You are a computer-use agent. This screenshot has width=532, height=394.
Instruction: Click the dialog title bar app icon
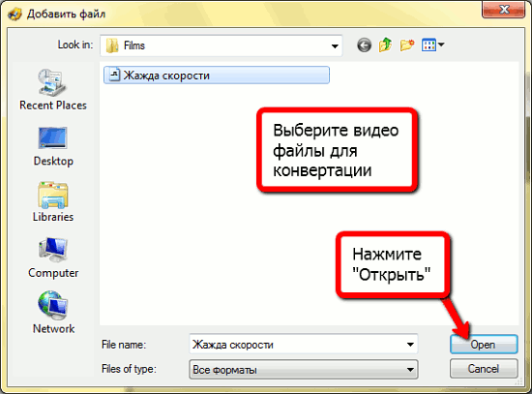click(x=15, y=15)
